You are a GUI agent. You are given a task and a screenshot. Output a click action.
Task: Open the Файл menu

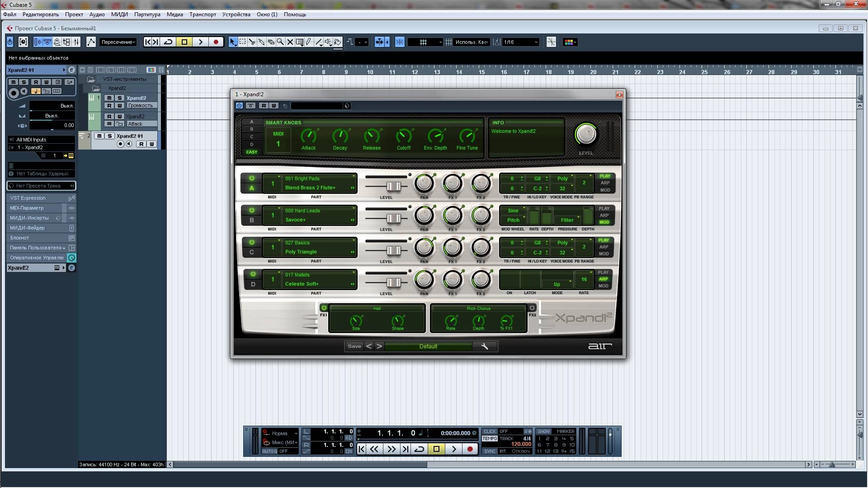9,14
